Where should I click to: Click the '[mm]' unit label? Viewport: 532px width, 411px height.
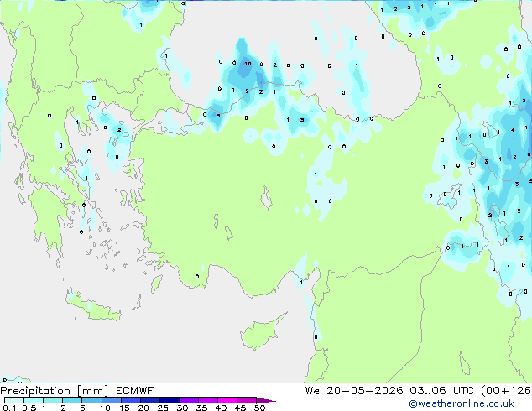[x=92, y=391]
